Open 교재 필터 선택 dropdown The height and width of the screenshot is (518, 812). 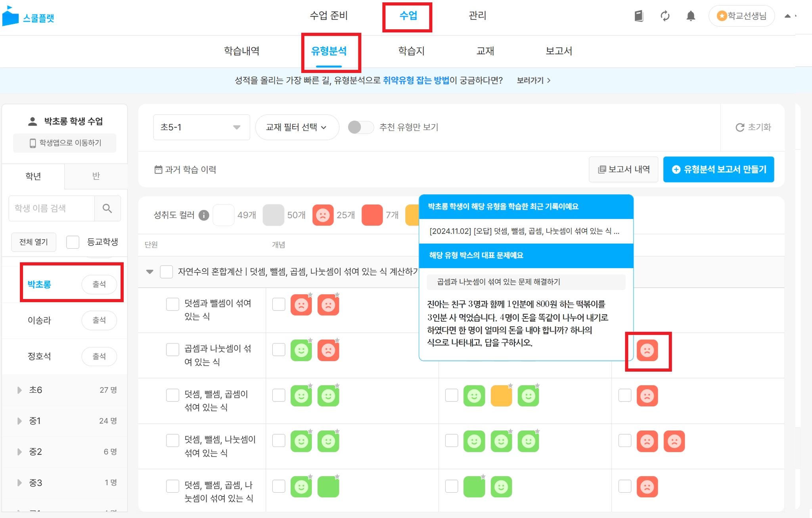coord(297,127)
